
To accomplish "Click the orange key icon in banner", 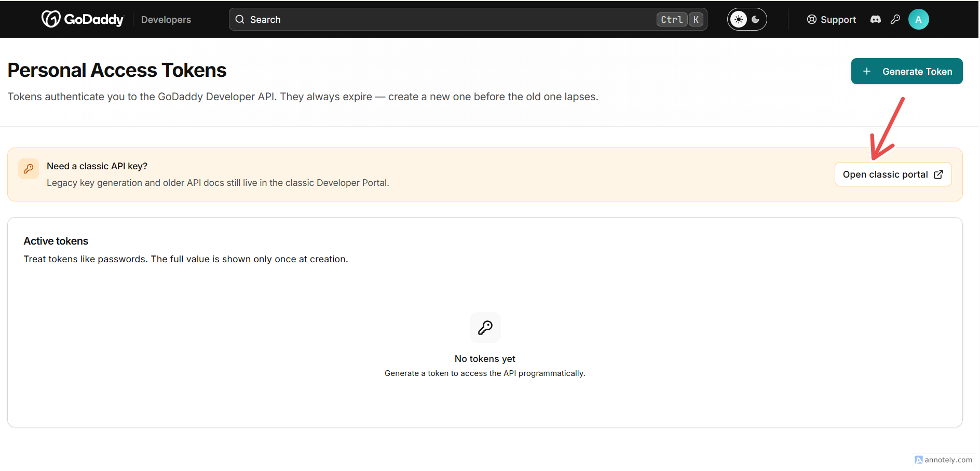I will pos(29,169).
